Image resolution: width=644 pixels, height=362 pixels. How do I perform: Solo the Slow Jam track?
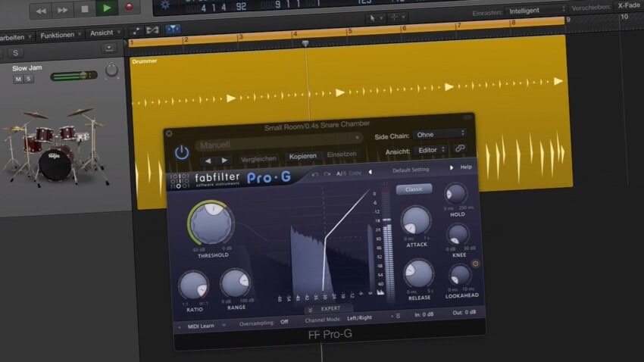[x=28, y=79]
